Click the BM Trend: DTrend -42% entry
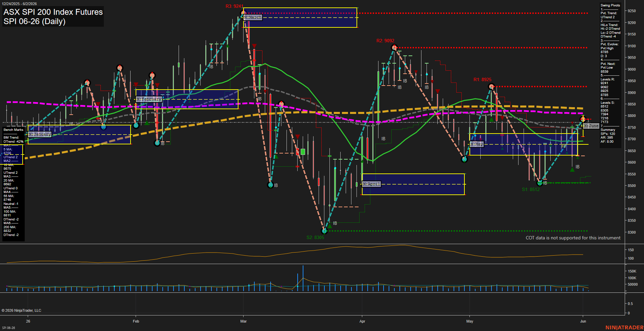 pyautogui.click(x=14, y=140)
